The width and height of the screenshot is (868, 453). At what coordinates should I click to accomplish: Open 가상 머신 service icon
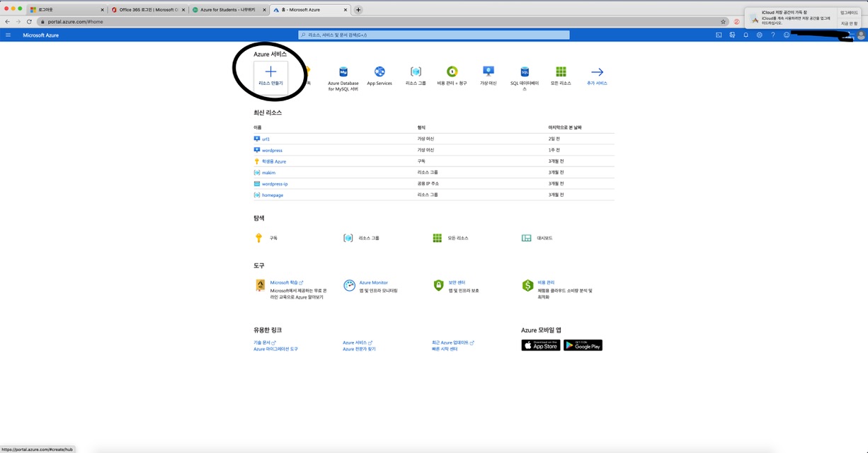click(489, 71)
